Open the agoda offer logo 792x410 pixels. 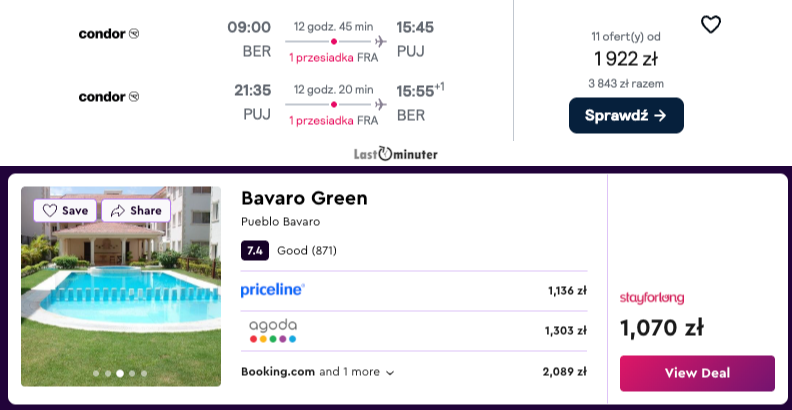pyautogui.click(x=273, y=331)
